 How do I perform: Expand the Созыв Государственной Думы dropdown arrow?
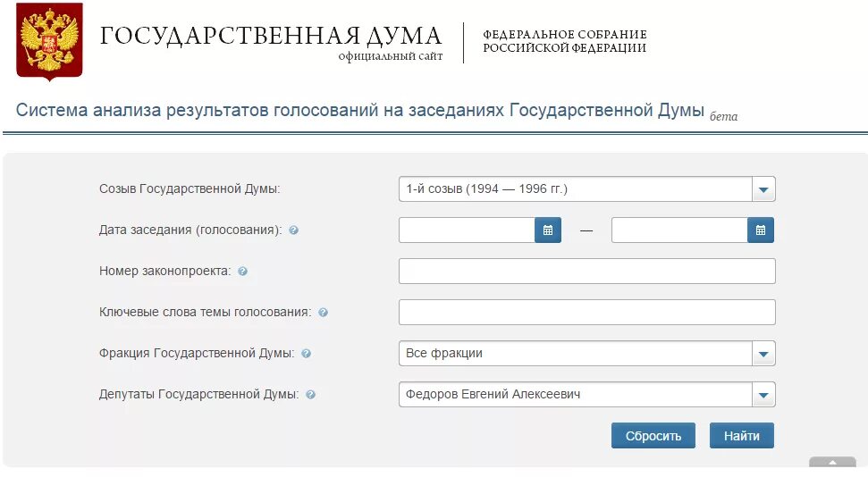pyautogui.click(x=763, y=189)
